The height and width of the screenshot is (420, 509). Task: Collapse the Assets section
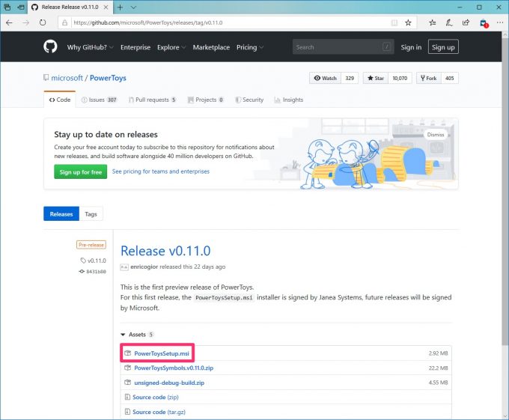click(137, 335)
